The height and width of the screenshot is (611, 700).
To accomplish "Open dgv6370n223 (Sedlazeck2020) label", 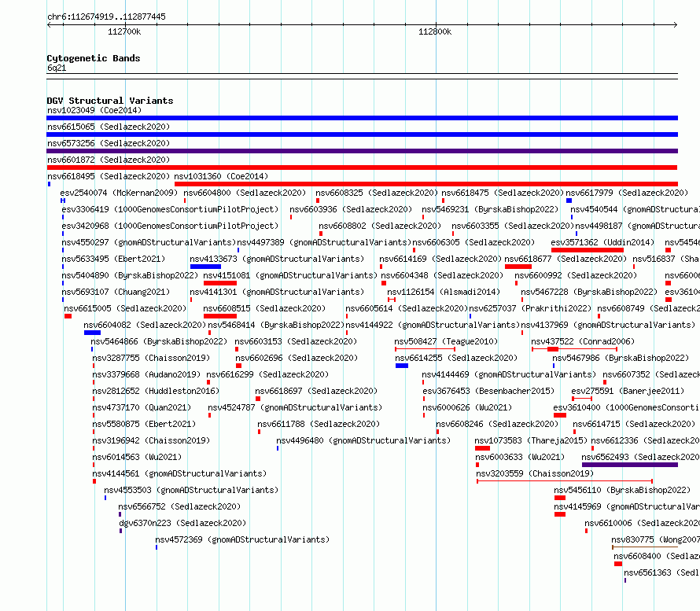I will pyautogui.click(x=182, y=523).
